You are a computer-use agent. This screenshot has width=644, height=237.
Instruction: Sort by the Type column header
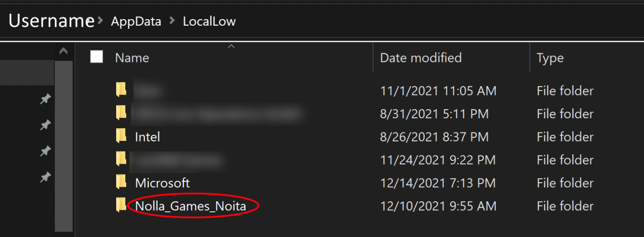550,58
